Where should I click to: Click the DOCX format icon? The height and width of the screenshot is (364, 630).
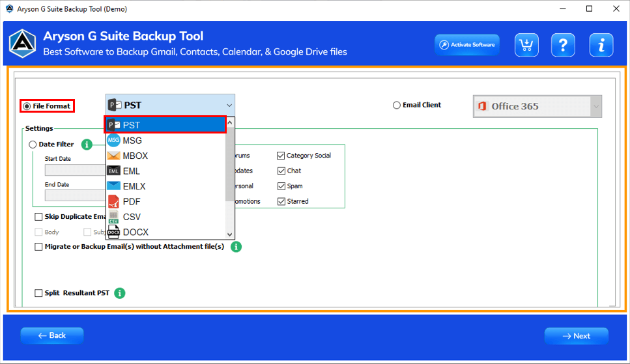114,232
